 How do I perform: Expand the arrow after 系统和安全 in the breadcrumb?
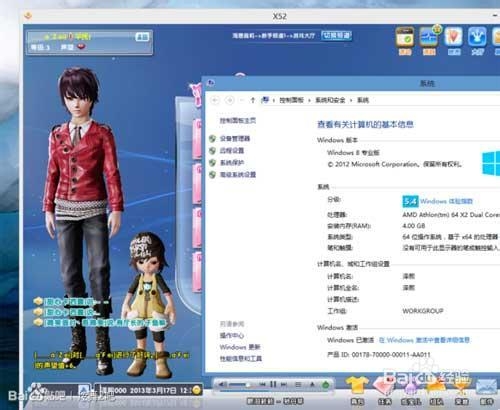tap(351, 100)
